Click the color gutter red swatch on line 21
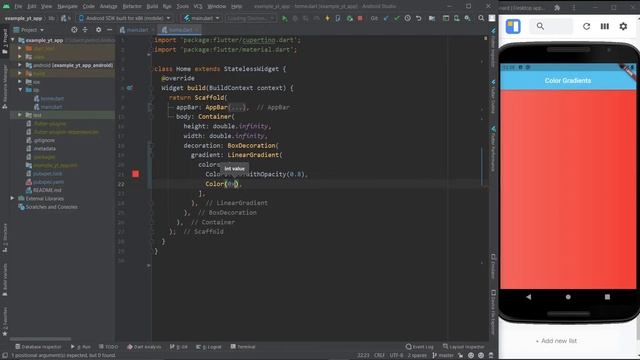This screenshot has width=640, height=360. 136,174
